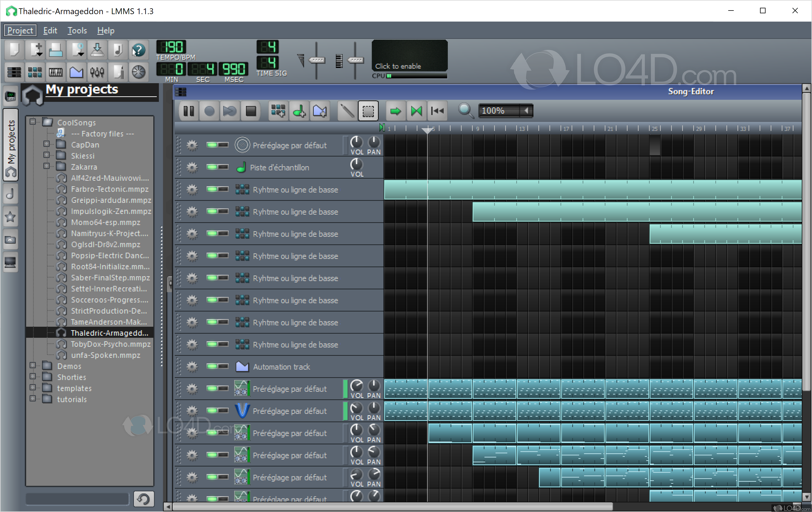Show the FX Mixer
Screen dimensions: 812x512
point(97,72)
